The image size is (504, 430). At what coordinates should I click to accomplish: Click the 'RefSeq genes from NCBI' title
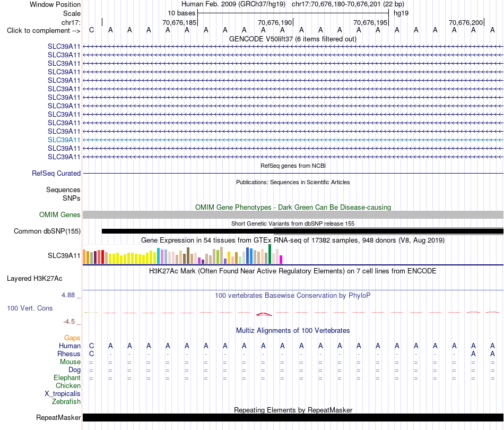point(293,166)
